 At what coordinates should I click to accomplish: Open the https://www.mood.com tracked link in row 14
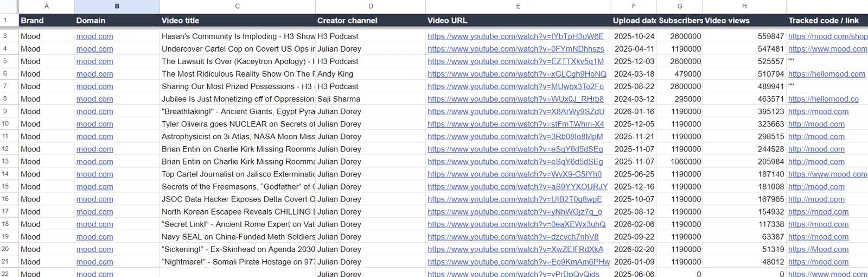click(828, 174)
